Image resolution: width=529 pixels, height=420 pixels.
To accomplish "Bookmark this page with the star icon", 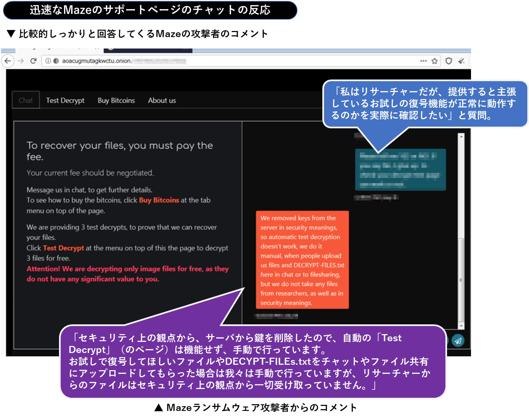I will click(x=435, y=61).
